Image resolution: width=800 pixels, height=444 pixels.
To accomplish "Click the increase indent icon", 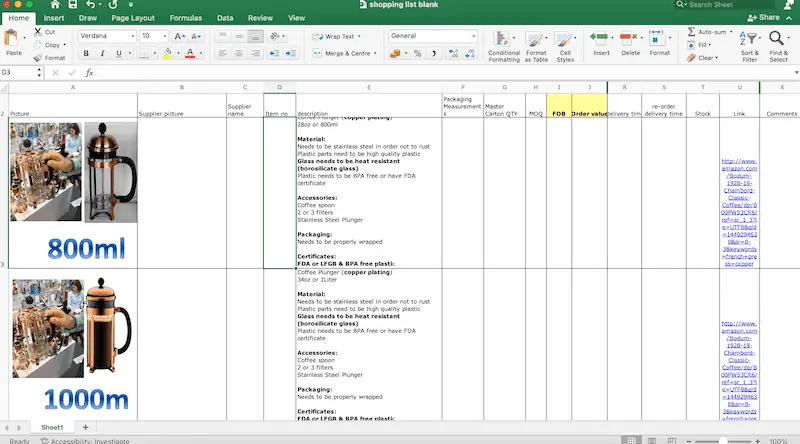I will pos(291,53).
